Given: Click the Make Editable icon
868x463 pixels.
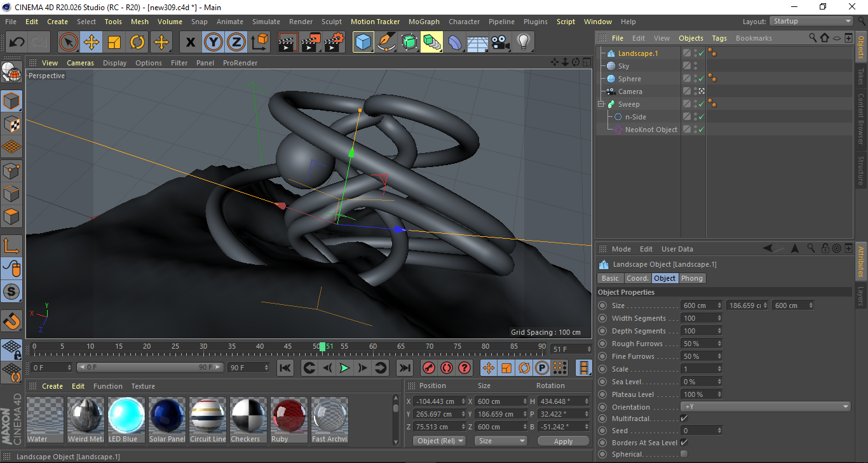Looking at the screenshot, I should (x=11, y=72).
